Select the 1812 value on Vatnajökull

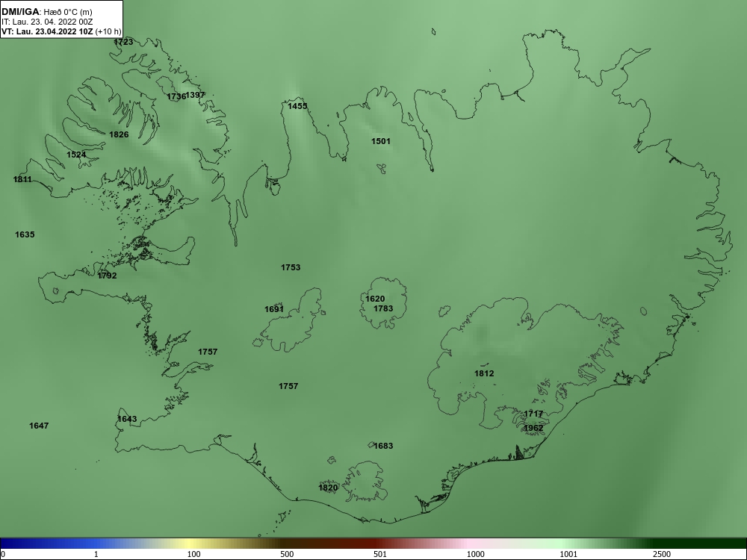coord(484,373)
